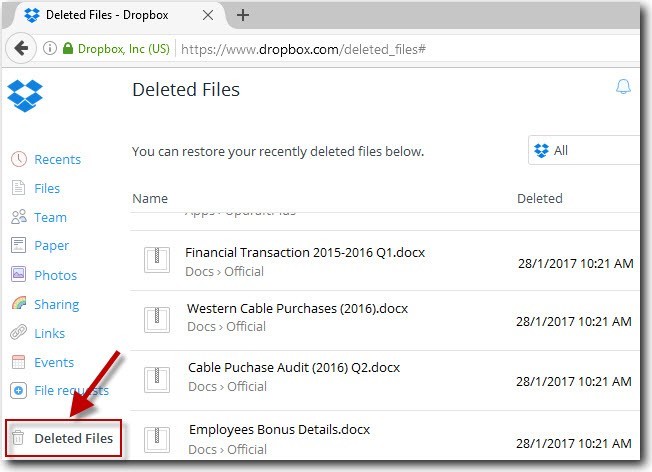Click file icon of Financial Transaction 2015-2016 Q1.docx
This screenshot has width=652, height=472.
click(157, 260)
